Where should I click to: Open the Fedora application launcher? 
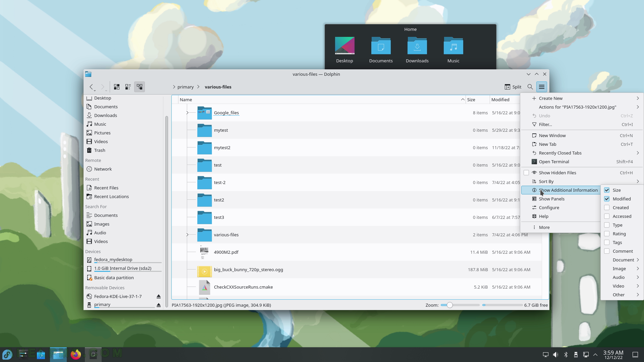pos(8,354)
